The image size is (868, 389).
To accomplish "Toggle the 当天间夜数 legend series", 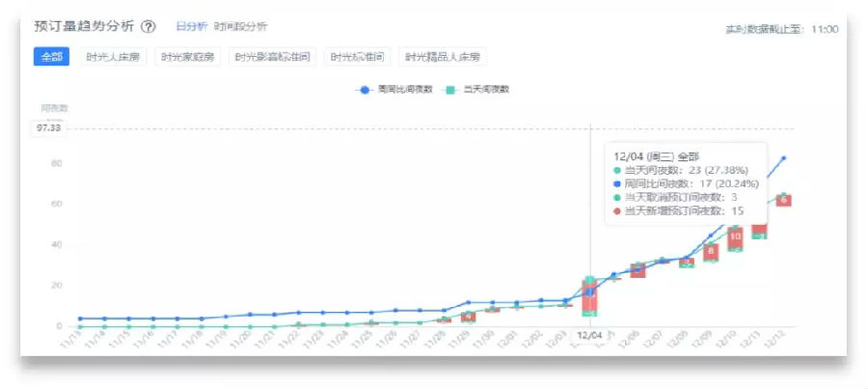I will pyautogui.click(x=475, y=90).
